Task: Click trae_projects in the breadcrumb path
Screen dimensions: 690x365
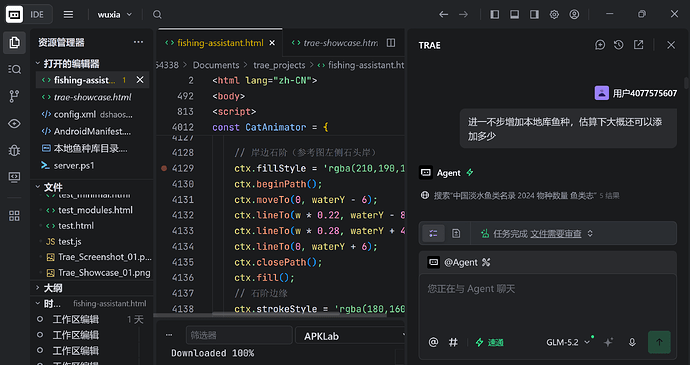Action: tap(279, 65)
